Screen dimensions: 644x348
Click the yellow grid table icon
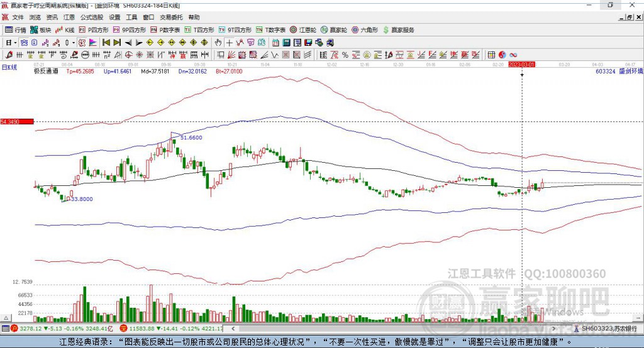click(x=491, y=55)
